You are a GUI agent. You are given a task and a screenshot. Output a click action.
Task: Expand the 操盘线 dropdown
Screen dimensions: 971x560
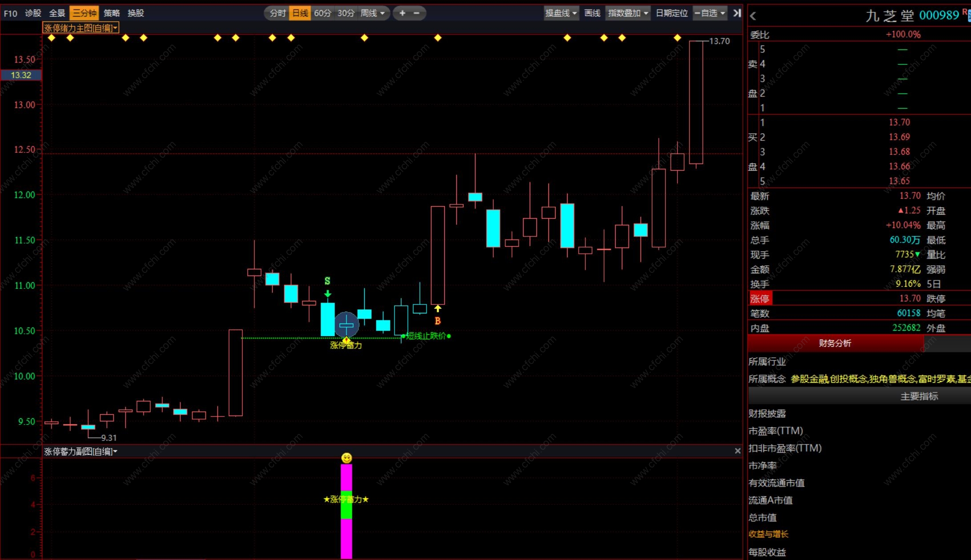pyautogui.click(x=561, y=13)
